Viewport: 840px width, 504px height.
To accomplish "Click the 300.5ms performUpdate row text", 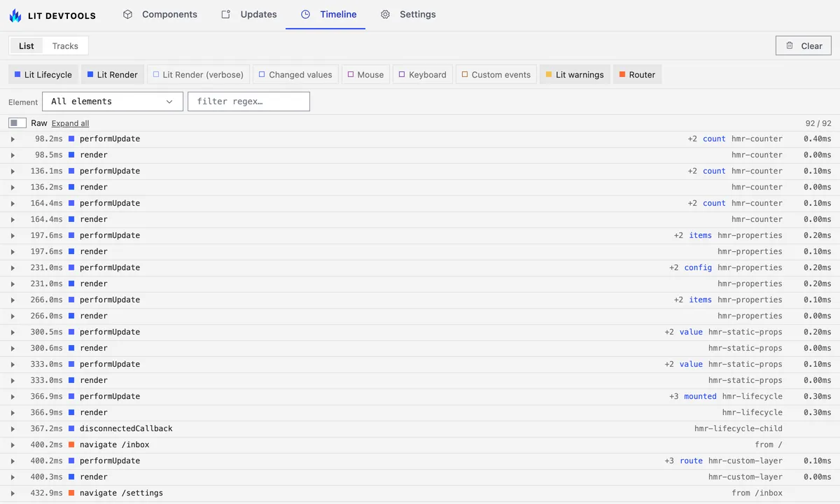I will 110,332.
